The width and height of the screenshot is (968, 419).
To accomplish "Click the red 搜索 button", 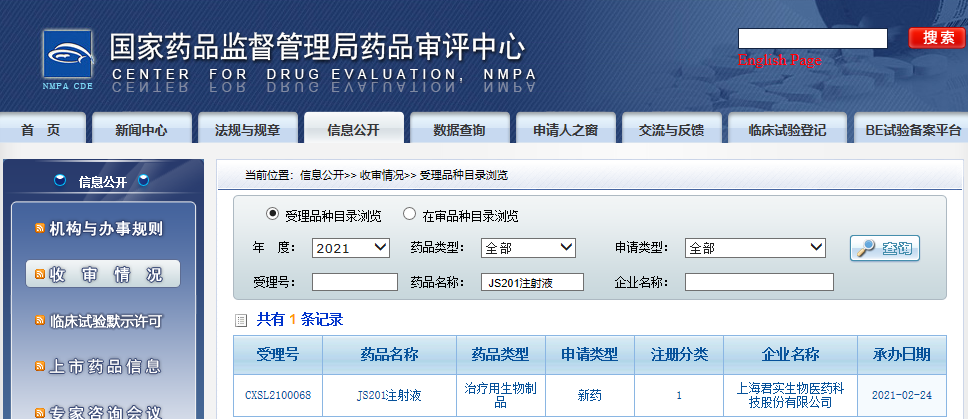I will [x=937, y=38].
